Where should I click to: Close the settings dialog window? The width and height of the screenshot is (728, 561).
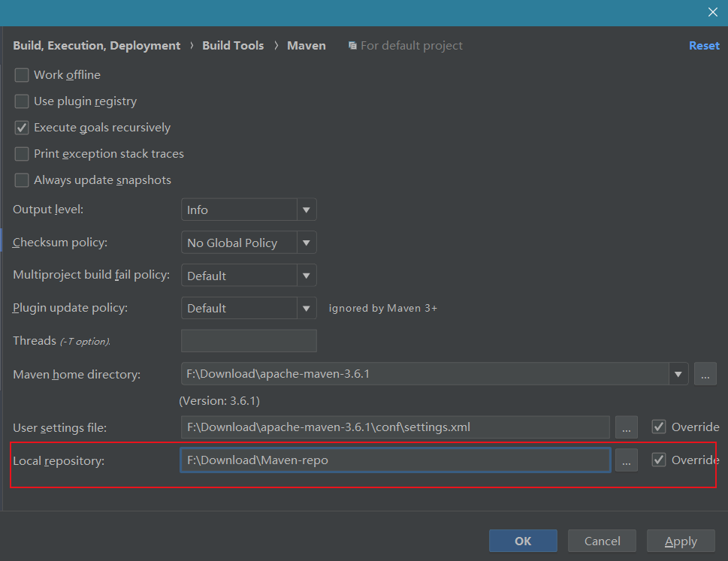(713, 12)
